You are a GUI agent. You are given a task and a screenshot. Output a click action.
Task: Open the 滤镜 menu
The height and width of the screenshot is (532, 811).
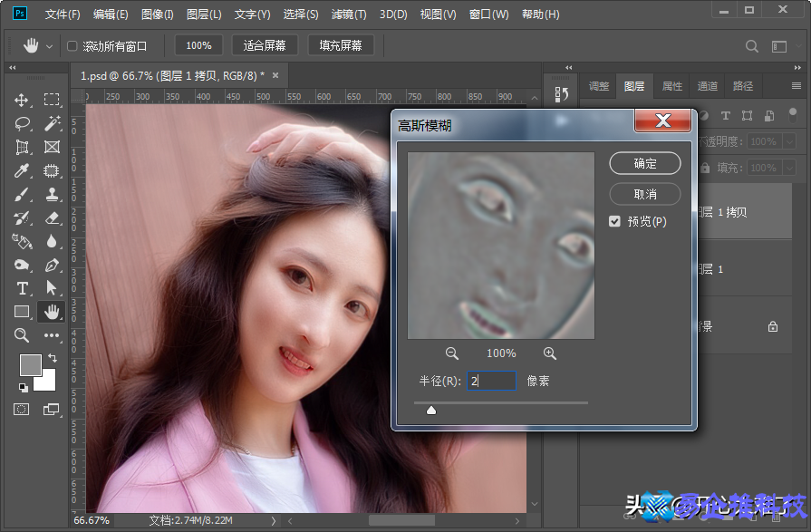tap(349, 14)
